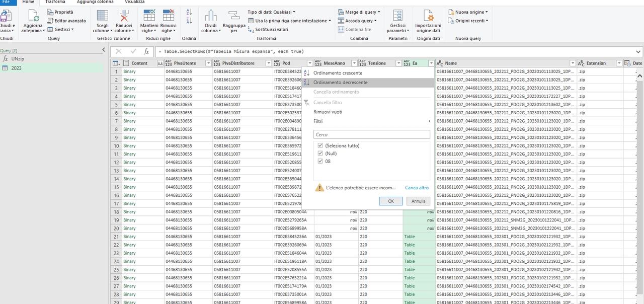
Task: Click Scegli colonne icon
Action: pyautogui.click(x=103, y=15)
